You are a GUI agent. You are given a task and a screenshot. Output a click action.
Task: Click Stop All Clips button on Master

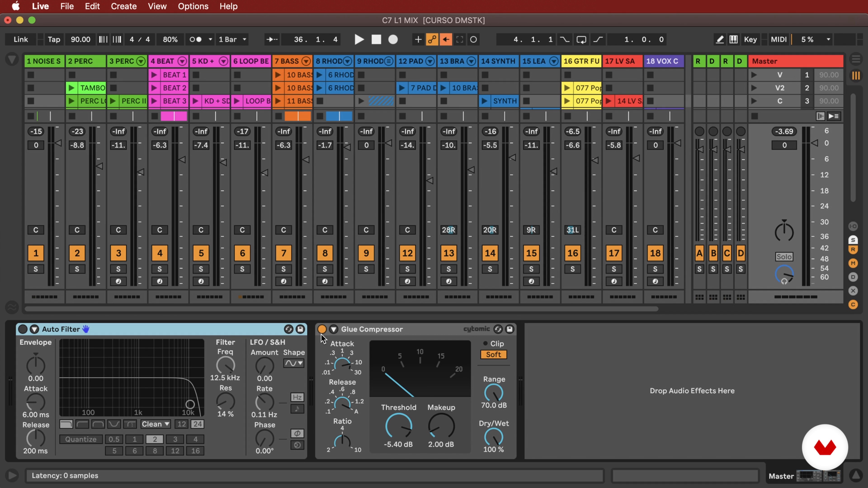click(x=755, y=116)
